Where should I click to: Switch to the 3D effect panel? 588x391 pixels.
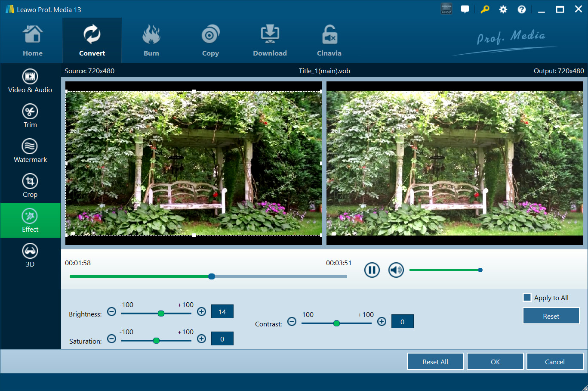30,255
